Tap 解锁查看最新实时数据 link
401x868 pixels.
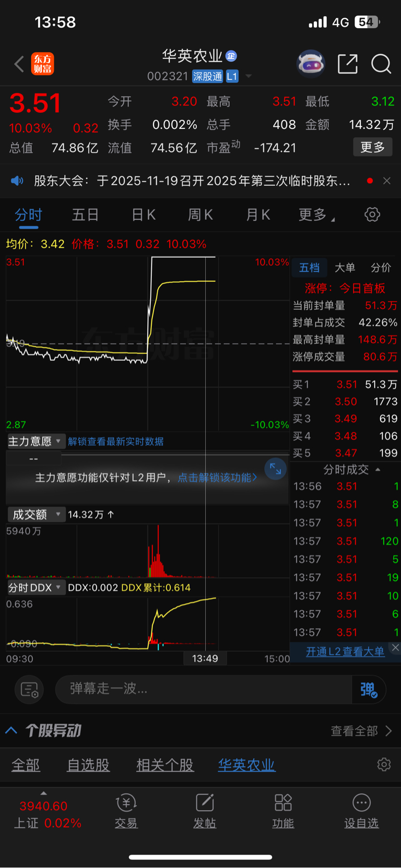coord(116,442)
